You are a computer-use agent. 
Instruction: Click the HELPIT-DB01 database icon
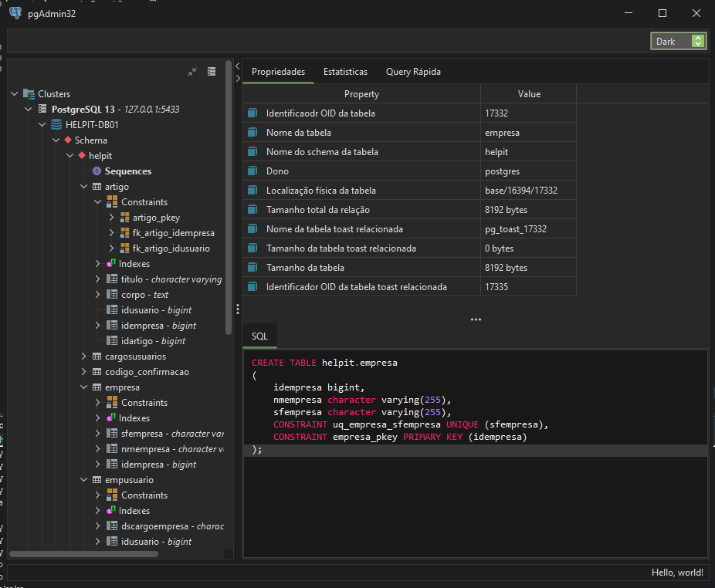[56, 125]
